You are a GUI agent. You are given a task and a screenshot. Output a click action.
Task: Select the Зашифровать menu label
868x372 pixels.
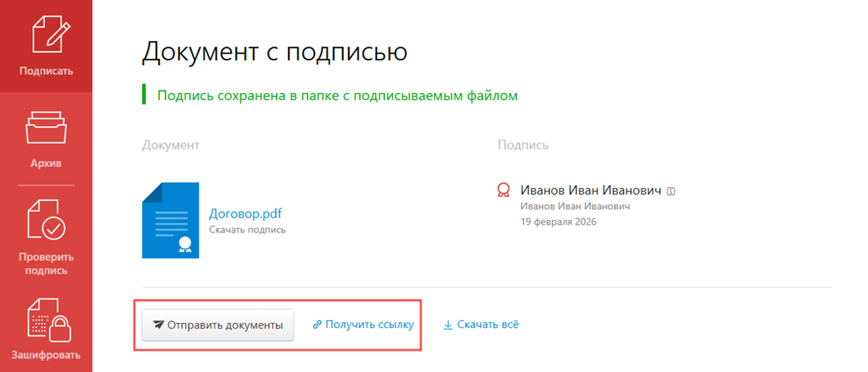(x=46, y=355)
